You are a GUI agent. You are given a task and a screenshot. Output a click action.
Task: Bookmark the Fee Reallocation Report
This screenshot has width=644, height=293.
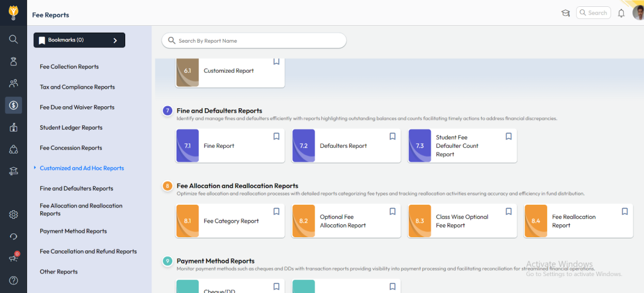click(x=625, y=212)
